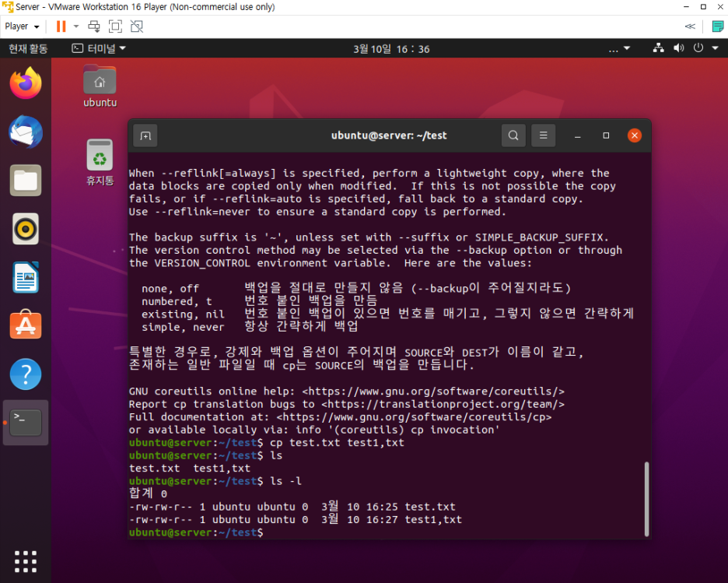Open Ubuntu Software store icon

tap(26, 325)
